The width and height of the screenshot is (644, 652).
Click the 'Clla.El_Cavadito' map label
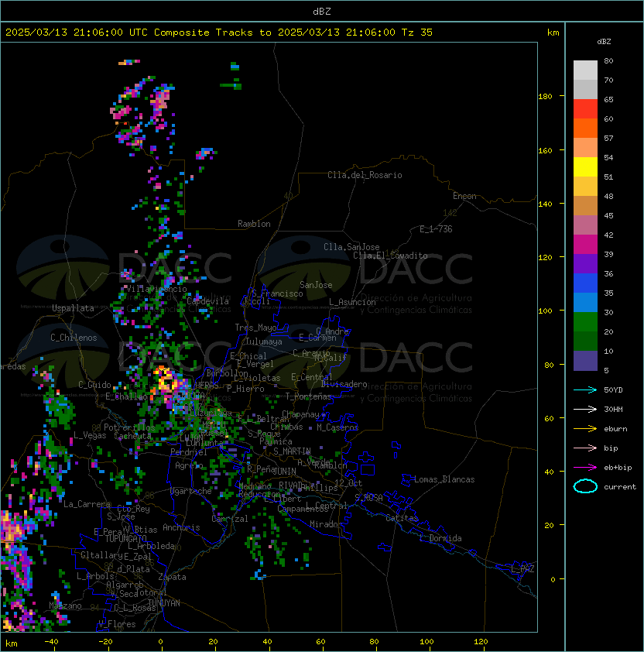[390, 256]
